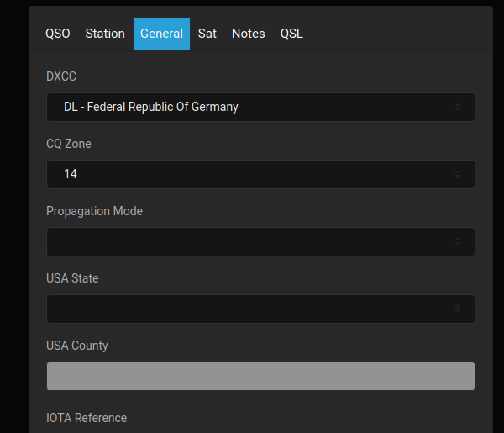Image resolution: width=504 pixels, height=433 pixels.
Task: Open the Notes tab
Action: (249, 34)
